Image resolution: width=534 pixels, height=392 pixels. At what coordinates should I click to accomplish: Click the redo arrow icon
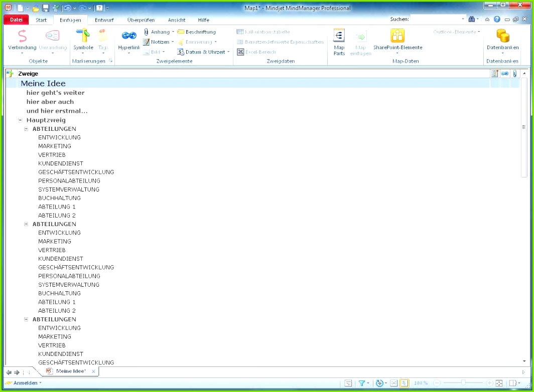point(83,8)
